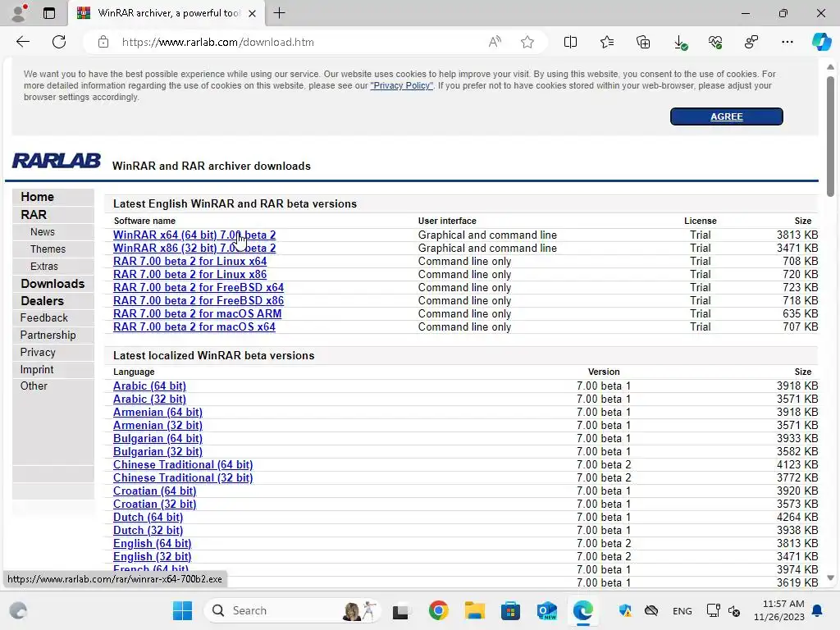Enable split screen view
This screenshot has width=840, height=630.
click(x=571, y=42)
